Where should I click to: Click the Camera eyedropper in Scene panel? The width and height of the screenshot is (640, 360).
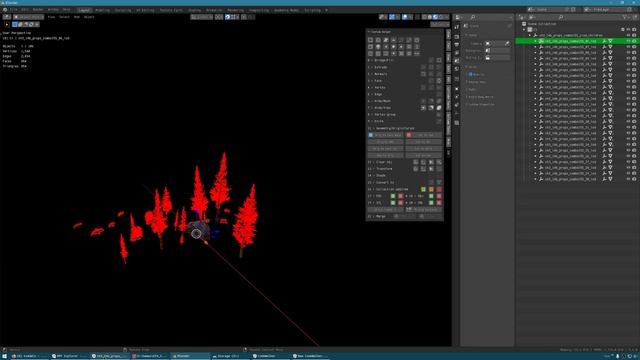(x=507, y=43)
